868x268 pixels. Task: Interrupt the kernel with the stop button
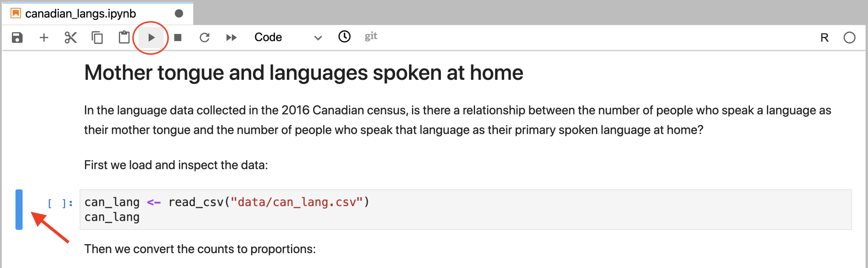(x=178, y=37)
